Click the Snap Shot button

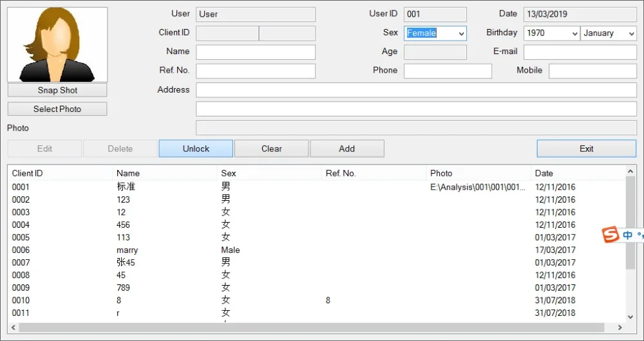[57, 90]
